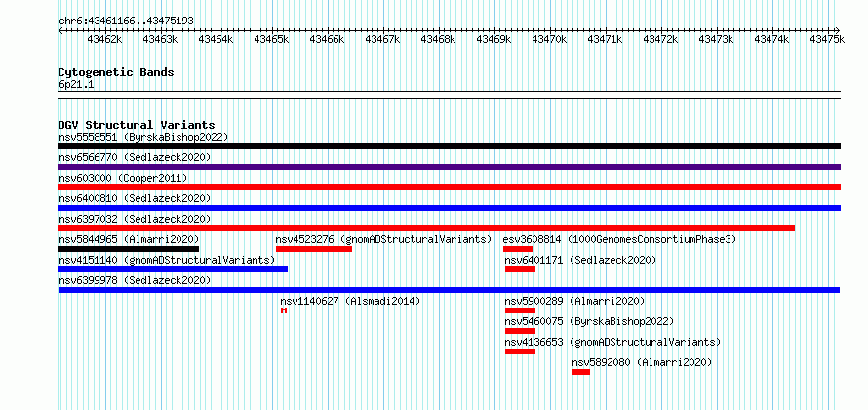The width and height of the screenshot is (868, 410).
Task: Click the 43475k ruler tick label
Action: pyautogui.click(x=827, y=39)
